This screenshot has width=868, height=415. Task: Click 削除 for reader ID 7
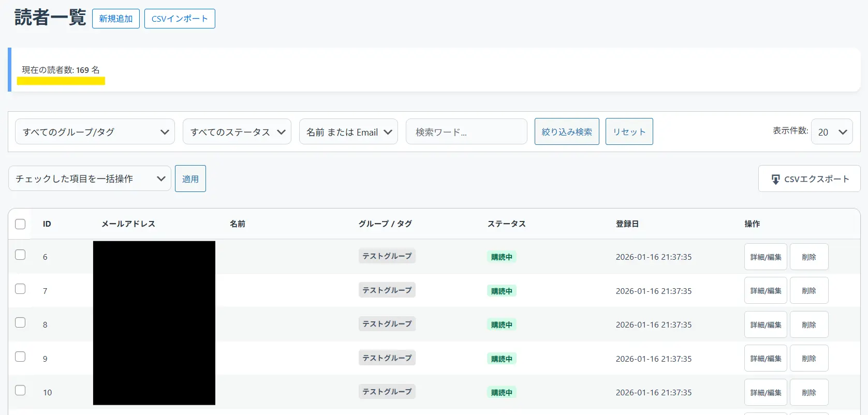[808, 291]
